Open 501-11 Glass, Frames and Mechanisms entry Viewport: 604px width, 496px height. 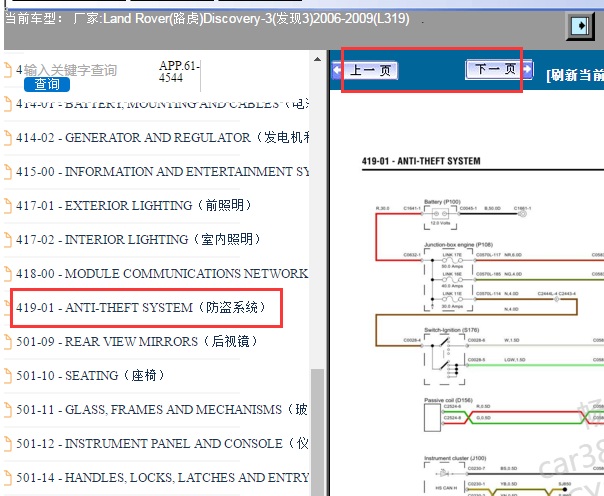click(x=162, y=409)
